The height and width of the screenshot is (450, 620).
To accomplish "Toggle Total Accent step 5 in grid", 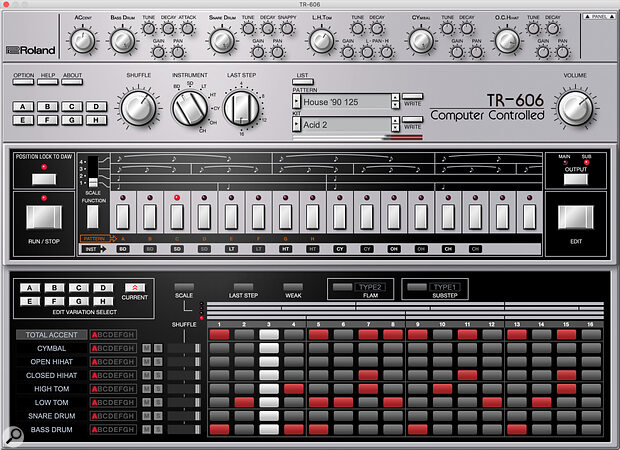I will coord(318,335).
